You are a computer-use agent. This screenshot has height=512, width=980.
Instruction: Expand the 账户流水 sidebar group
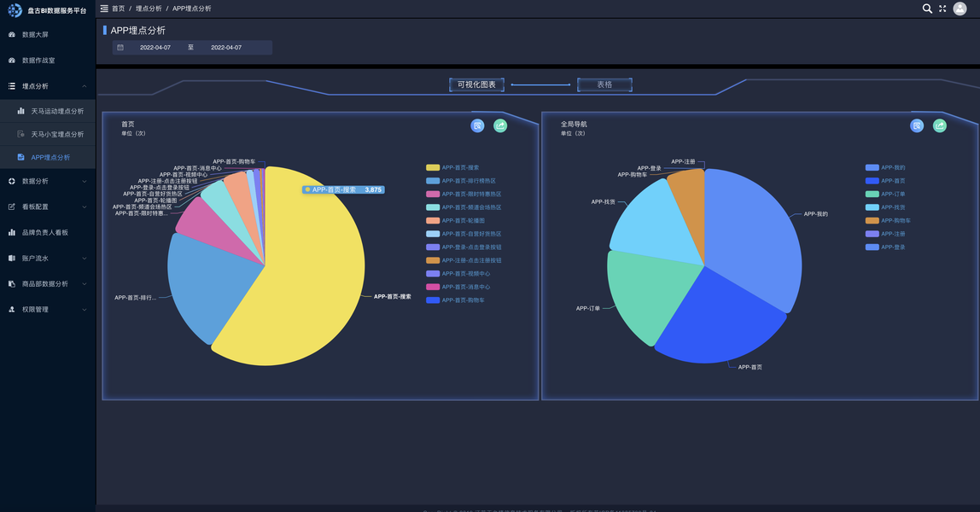click(48, 258)
